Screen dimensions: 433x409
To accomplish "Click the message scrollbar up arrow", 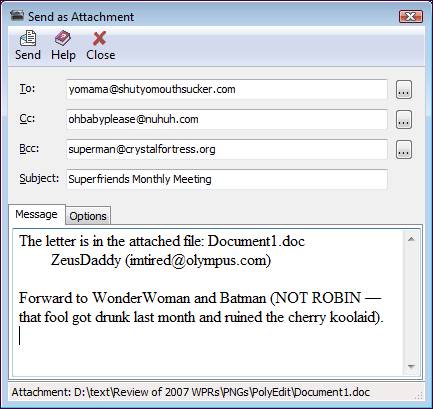I will 411,239.
